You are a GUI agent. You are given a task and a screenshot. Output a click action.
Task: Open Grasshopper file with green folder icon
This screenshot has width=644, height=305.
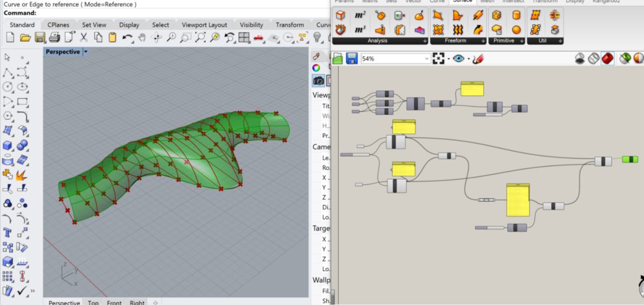[338, 58]
